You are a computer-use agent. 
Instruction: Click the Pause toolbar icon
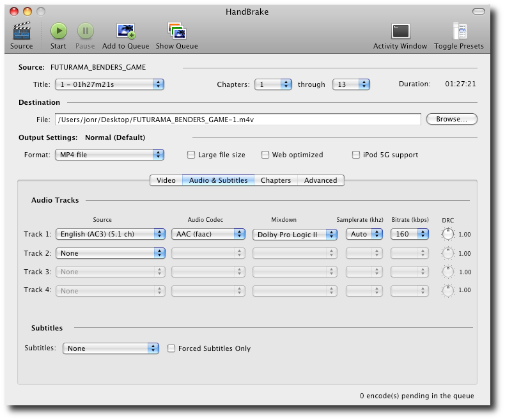point(86,31)
